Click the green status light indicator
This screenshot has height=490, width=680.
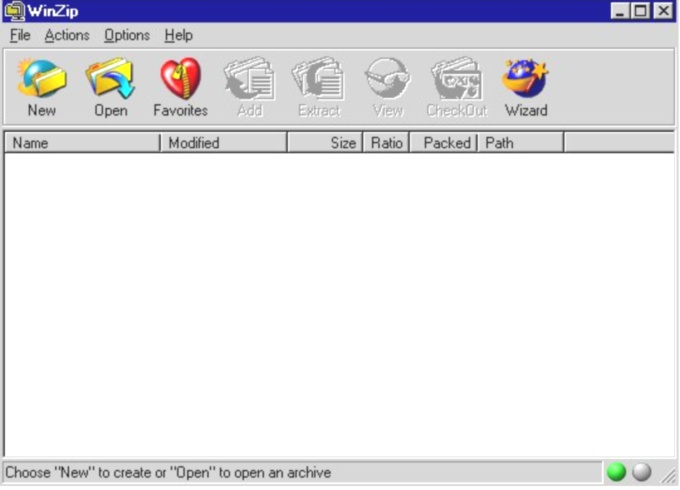click(x=616, y=472)
